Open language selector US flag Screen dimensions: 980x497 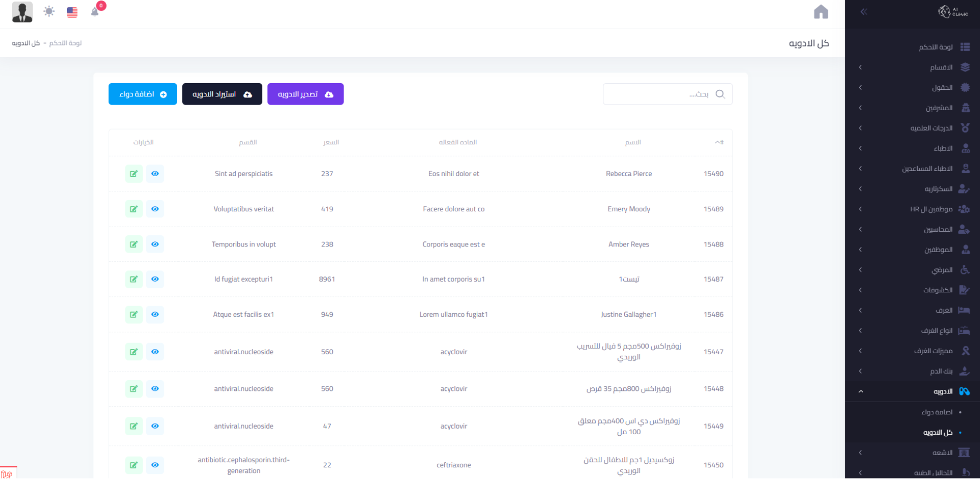pyautogui.click(x=72, y=12)
